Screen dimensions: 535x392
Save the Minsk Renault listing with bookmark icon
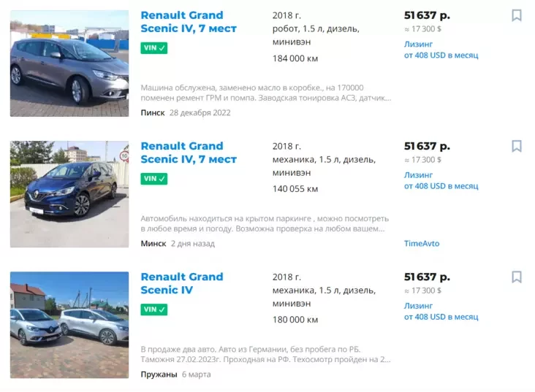516,146
